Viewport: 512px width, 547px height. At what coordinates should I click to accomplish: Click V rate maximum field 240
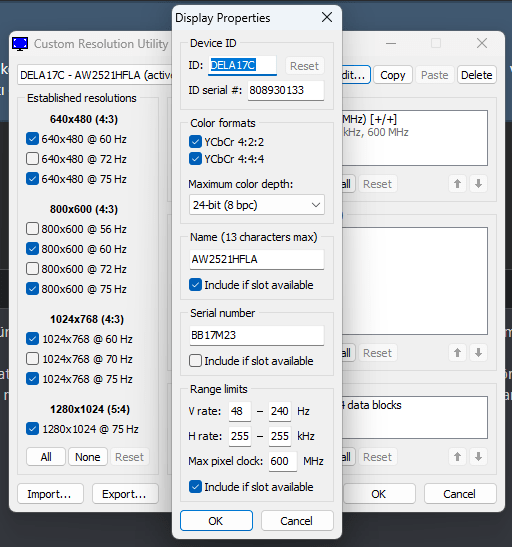280,411
